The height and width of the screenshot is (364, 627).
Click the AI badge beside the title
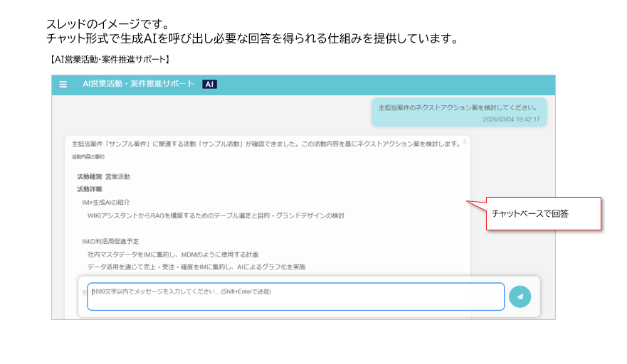(209, 84)
